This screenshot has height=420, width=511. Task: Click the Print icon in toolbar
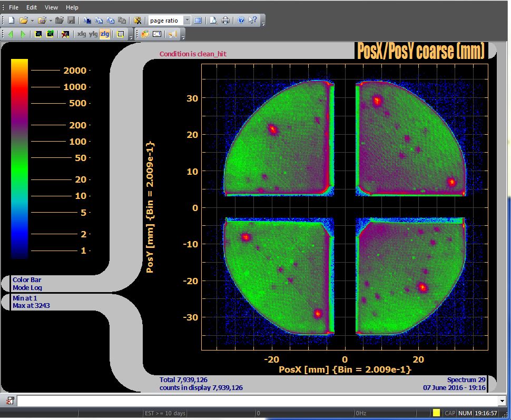coord(225,21)
